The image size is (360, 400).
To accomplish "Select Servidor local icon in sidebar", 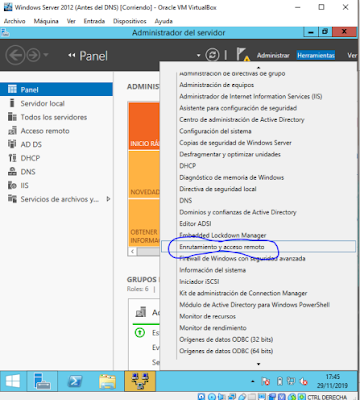I will point(12,103).
